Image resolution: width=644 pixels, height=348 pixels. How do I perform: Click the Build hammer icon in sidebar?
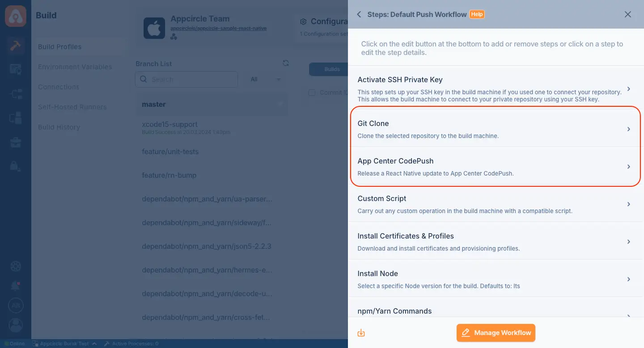click(x=16, y=46)
